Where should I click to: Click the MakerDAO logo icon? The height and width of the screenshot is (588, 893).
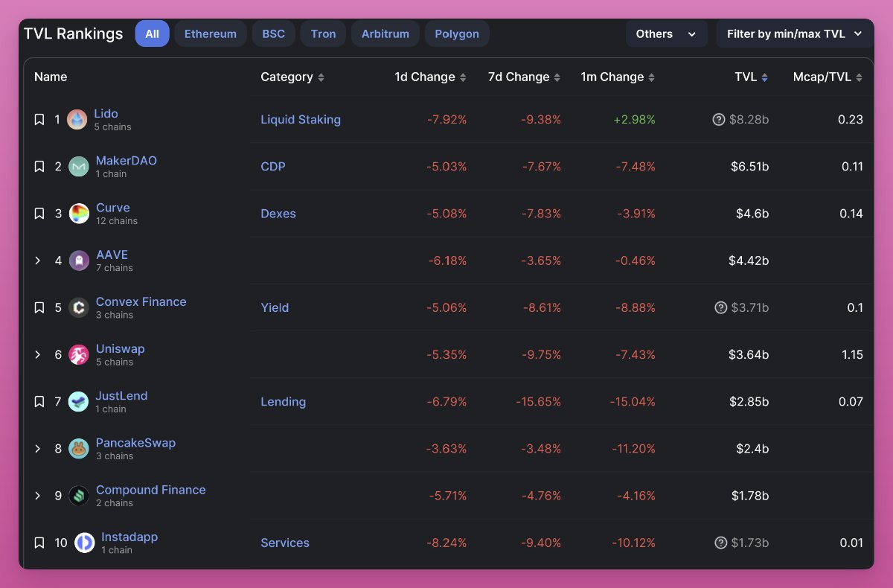79,167
